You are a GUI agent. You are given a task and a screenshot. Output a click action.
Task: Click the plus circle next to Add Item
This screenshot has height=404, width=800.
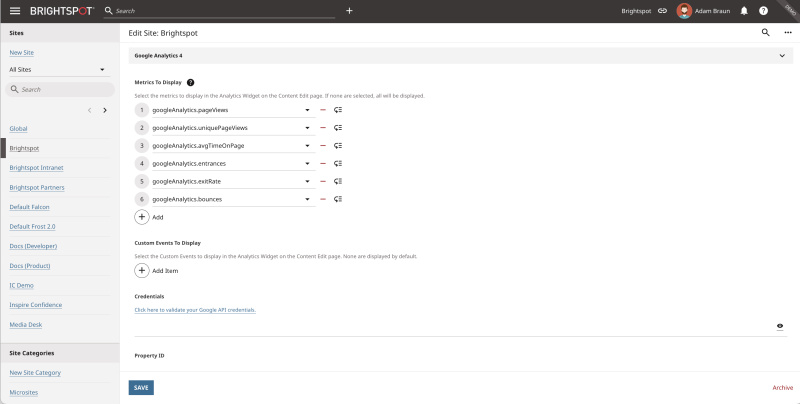point(142,270)
